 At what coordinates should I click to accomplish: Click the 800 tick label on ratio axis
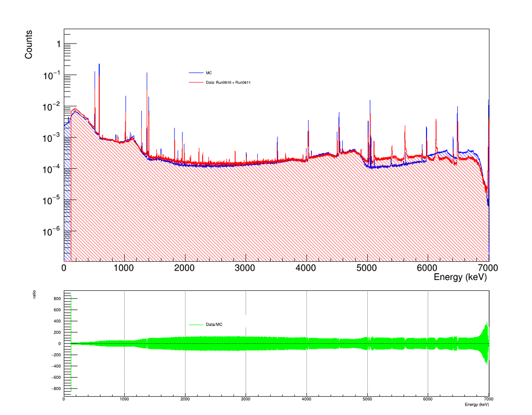(57, 299)
